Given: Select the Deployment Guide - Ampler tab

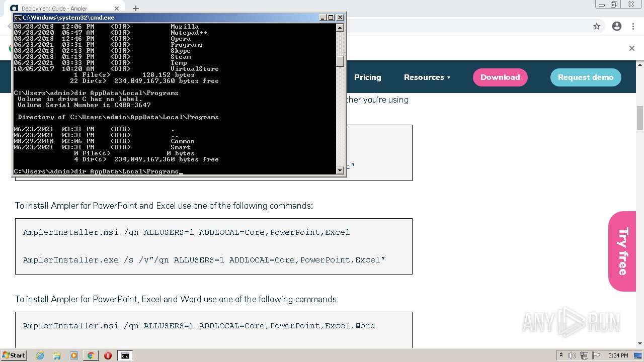Looking at the screenshot, I should click(x=64, y=9).
